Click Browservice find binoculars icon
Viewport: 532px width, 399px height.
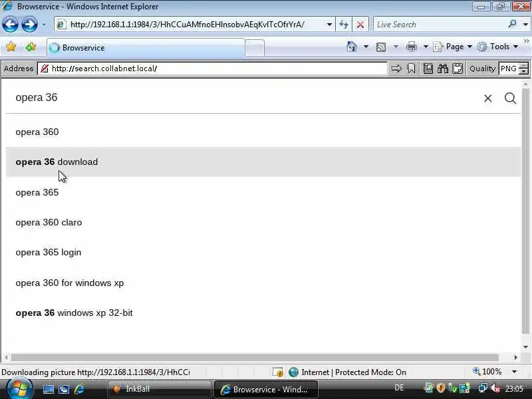[443, 68]
